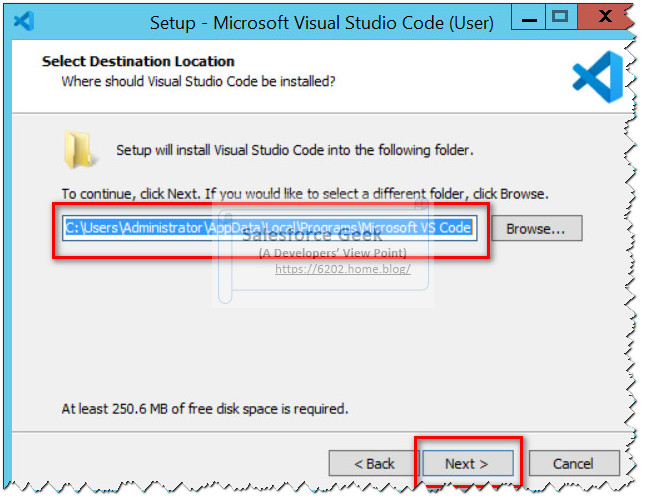Click the large VS Code logo in header

pos(597,77)
